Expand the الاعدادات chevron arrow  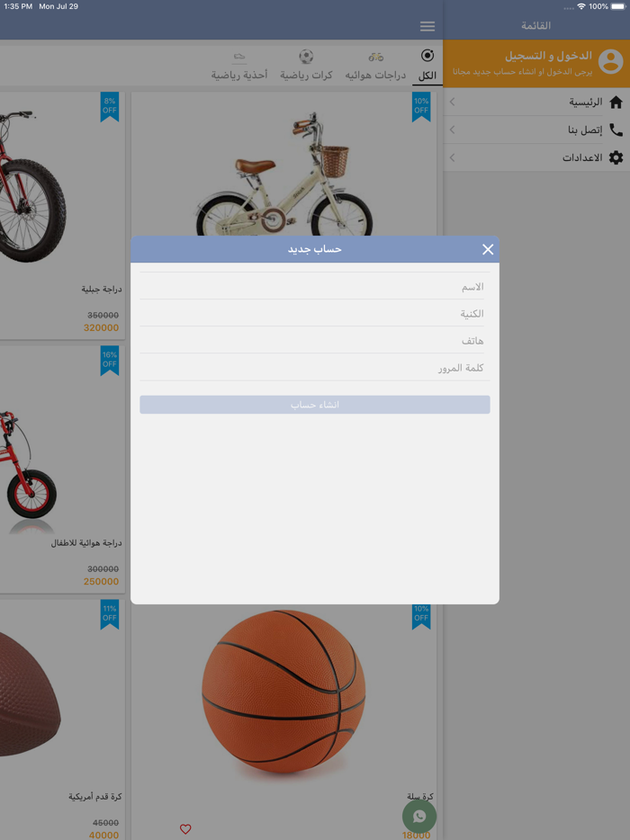[453, 158]
